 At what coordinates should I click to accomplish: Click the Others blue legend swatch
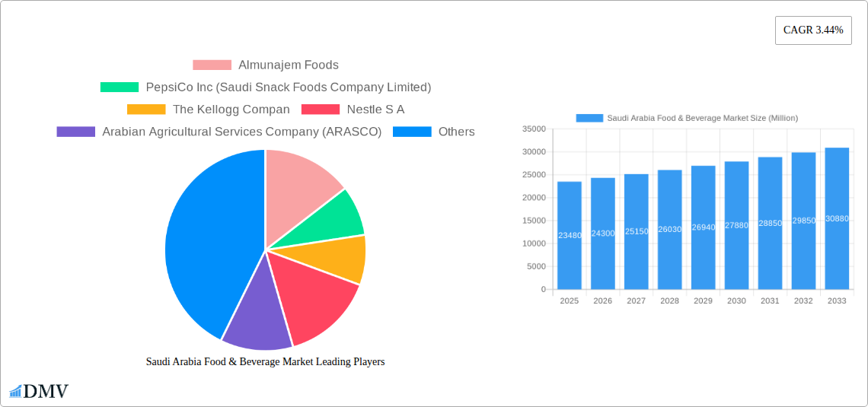coord(412,132)
